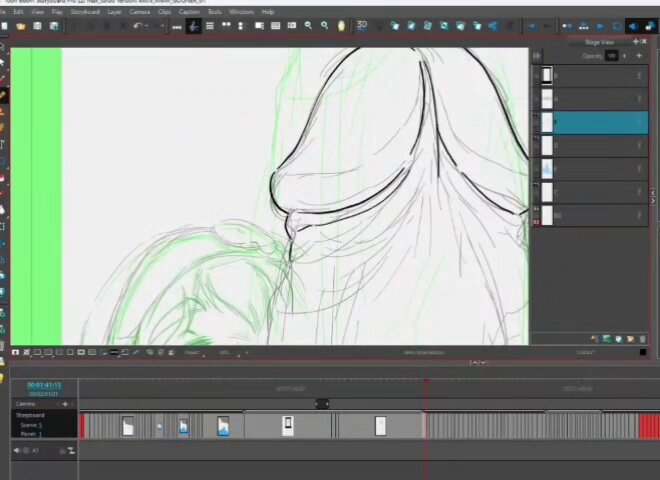Open the View menu
The height and width of the screenshot is (480, 660).
click(37, 12)
